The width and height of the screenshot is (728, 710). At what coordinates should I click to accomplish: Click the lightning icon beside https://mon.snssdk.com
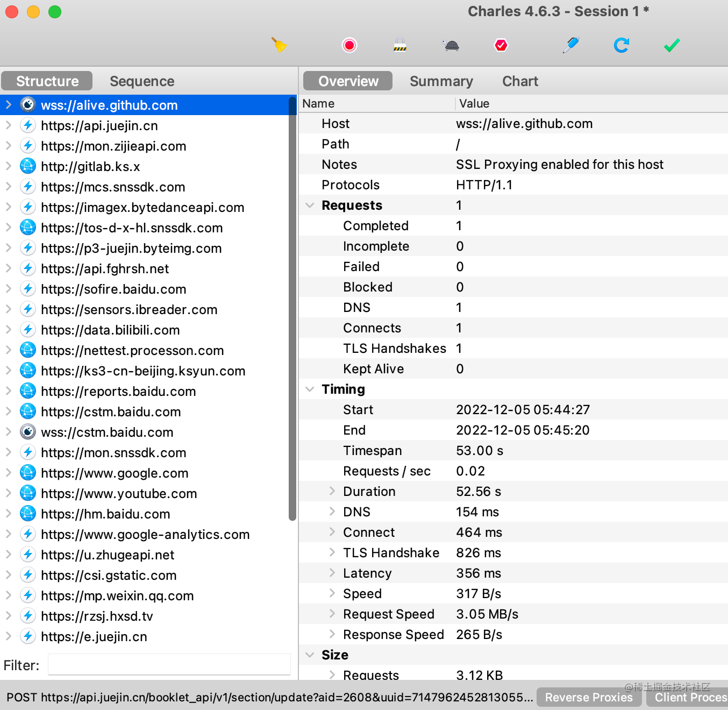pos(28,452)
